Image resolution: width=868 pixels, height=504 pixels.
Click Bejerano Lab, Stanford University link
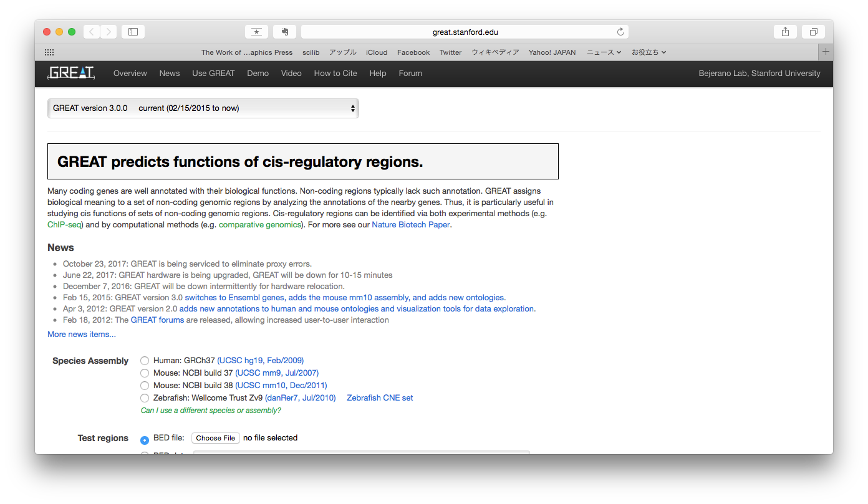pyautogui.click(x=759, y=73)
